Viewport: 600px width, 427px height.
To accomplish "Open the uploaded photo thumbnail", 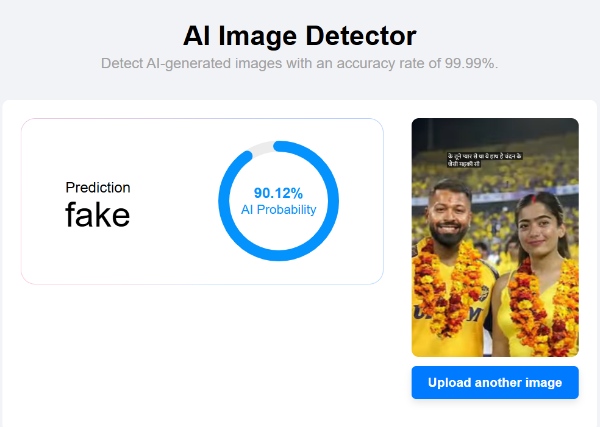I will (495, 237).
